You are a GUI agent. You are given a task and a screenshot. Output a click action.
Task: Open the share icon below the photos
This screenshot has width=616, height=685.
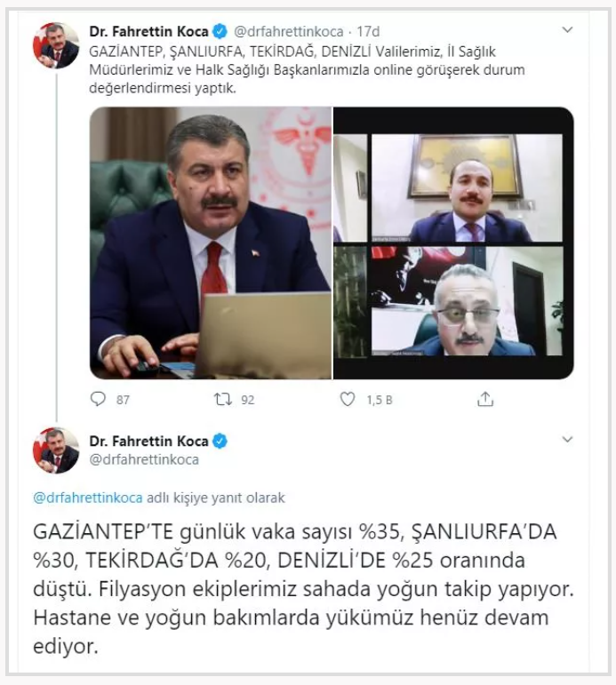tap(485, 399)
